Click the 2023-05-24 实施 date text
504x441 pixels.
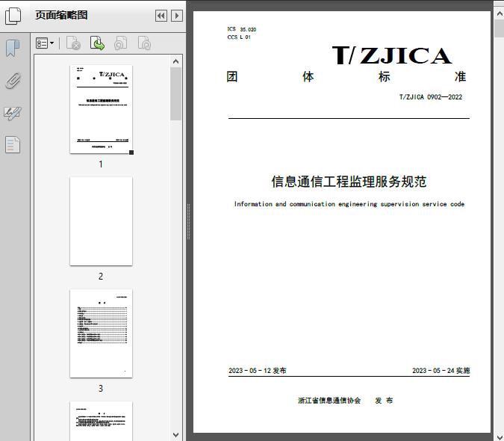[441, 371]
